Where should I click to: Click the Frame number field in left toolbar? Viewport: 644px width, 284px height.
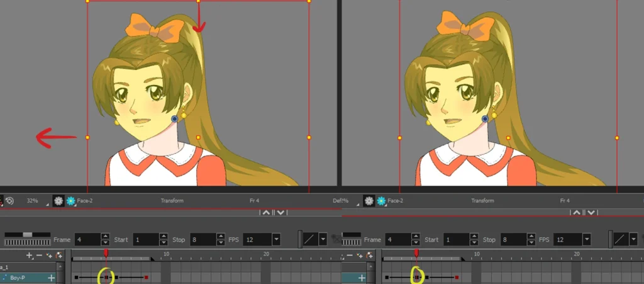point(87,240)
